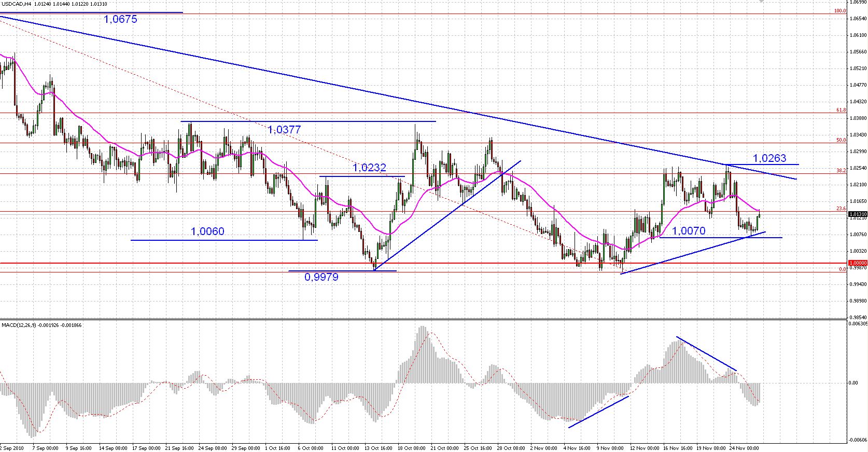
Task: Click 1.04320 on the price axis
Action: (859, 102)
